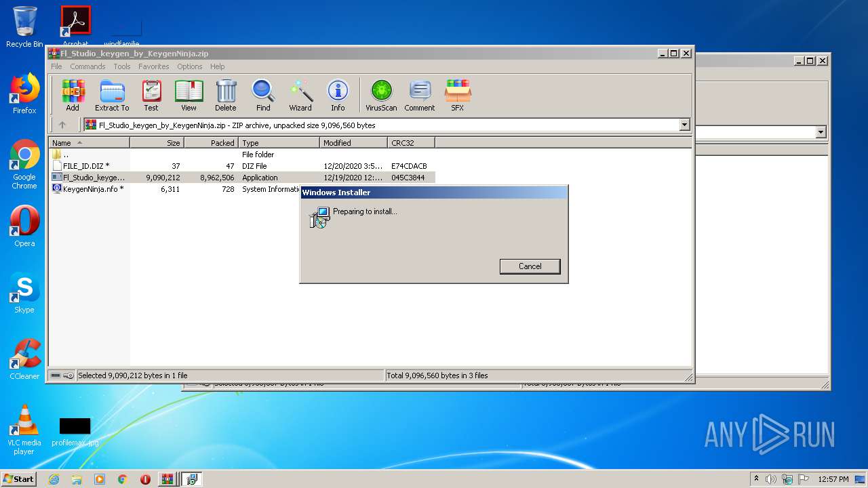Launch Firefox desktop shortcut
The height and width of the screenshot is (488, 868).
coord(24,94)
